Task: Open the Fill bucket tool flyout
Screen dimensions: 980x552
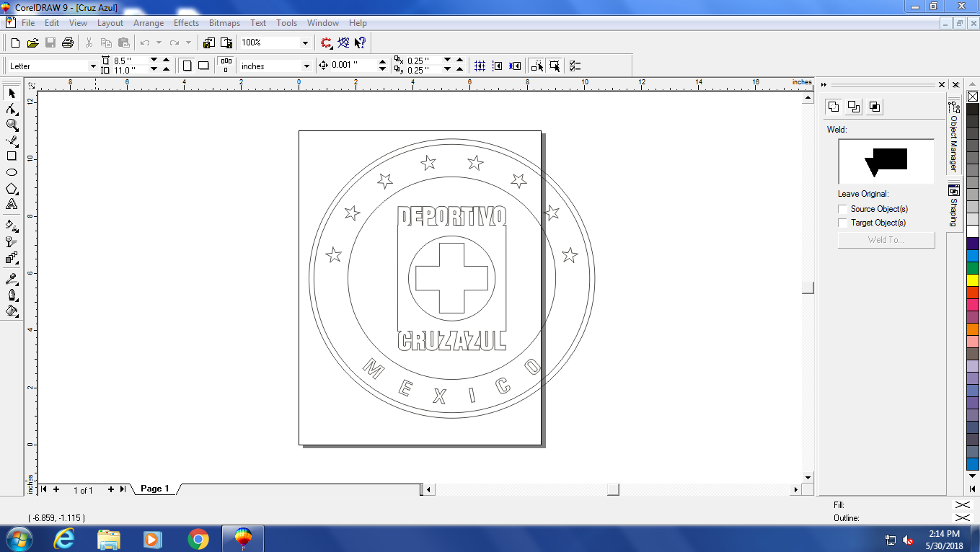Action: click(x=12, y=311)
